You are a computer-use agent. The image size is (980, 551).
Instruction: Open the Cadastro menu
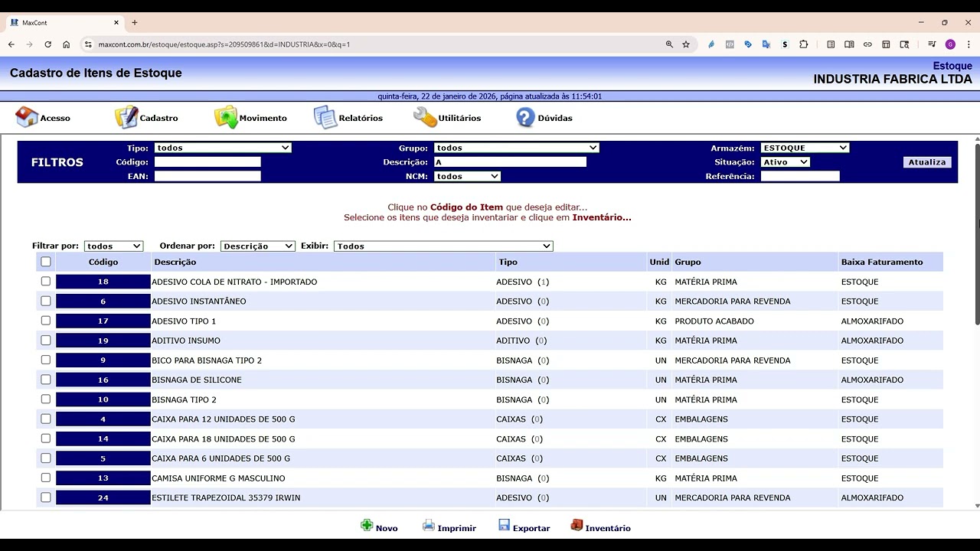158,118
